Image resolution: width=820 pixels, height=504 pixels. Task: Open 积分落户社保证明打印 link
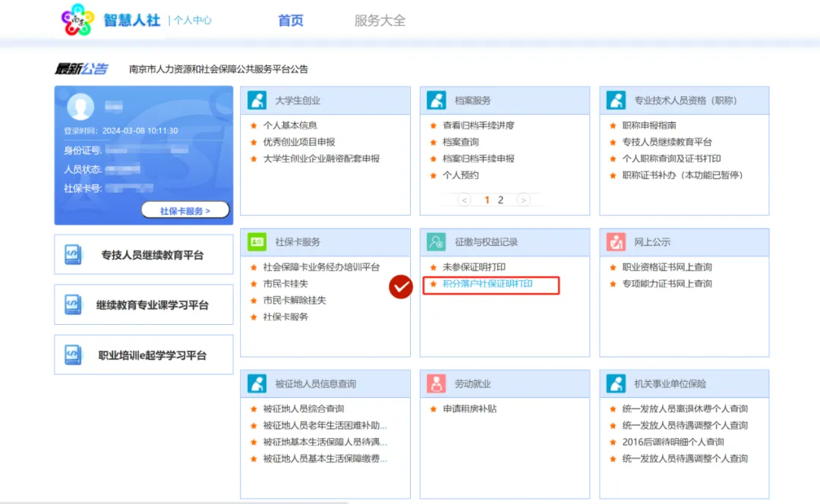pyautogui.click(x=487, y=284)
